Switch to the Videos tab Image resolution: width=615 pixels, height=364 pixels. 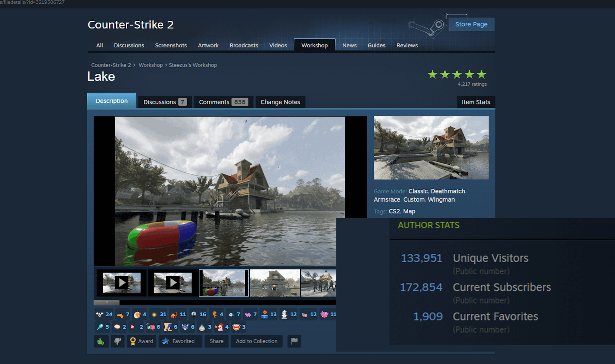tap(278, 45)
